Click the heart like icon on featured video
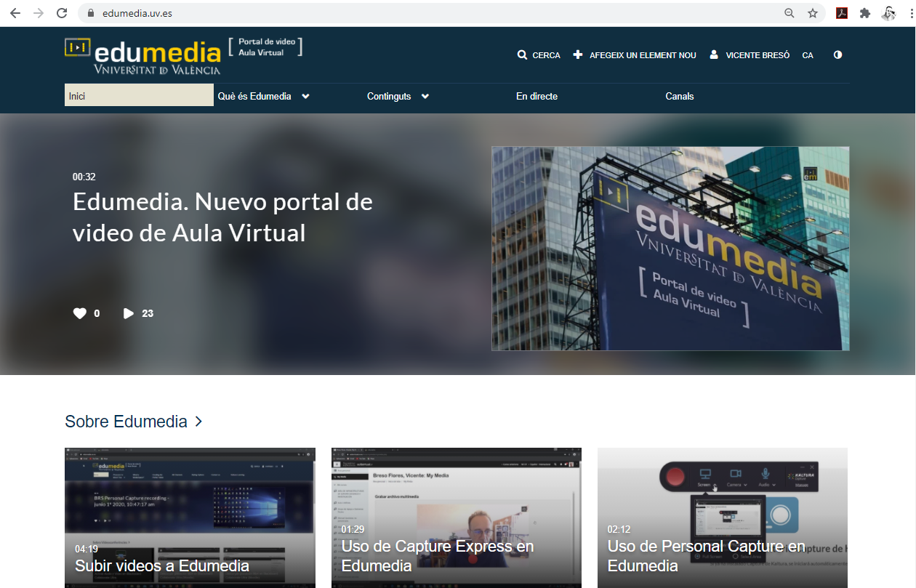The image size is (916, 588). click(80, 313)
